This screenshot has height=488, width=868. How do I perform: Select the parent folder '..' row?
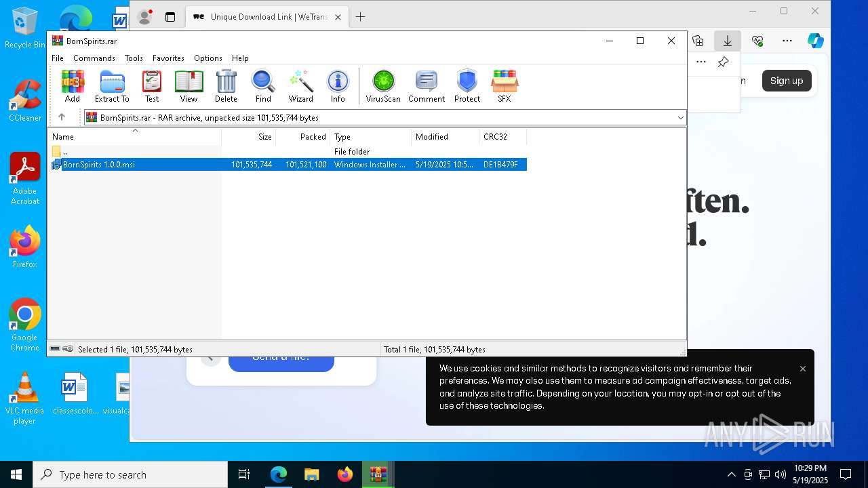click(x=289, y=152)
